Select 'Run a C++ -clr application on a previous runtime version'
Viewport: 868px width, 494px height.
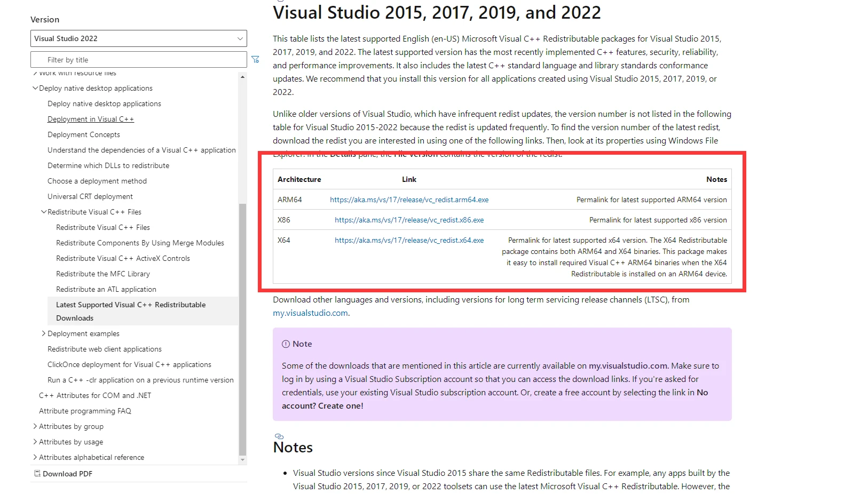(140, 380)
